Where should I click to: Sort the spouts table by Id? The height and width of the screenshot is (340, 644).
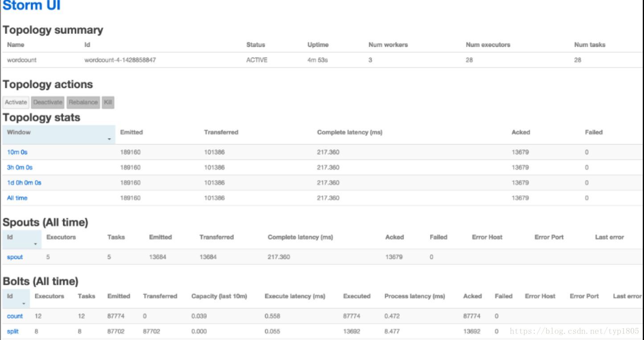tap(21, 239)
